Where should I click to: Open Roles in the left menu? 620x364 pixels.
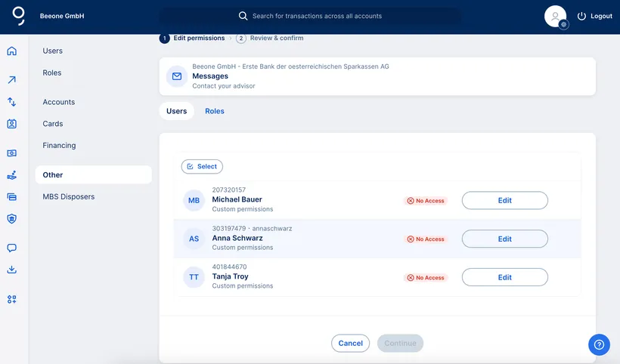click(52, 72)
